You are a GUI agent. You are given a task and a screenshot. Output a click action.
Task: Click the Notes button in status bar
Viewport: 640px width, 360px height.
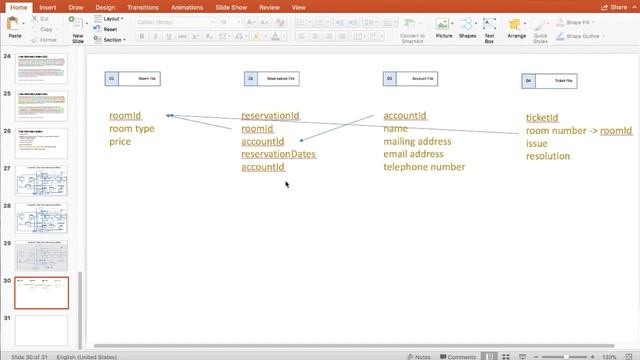pyautogui.click(x=419, y=357)
